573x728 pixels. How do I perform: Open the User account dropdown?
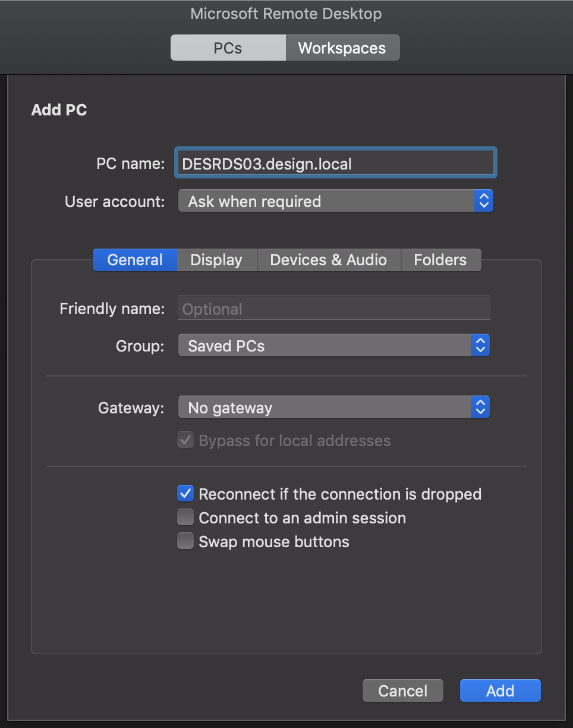click(x=336, y=201)
